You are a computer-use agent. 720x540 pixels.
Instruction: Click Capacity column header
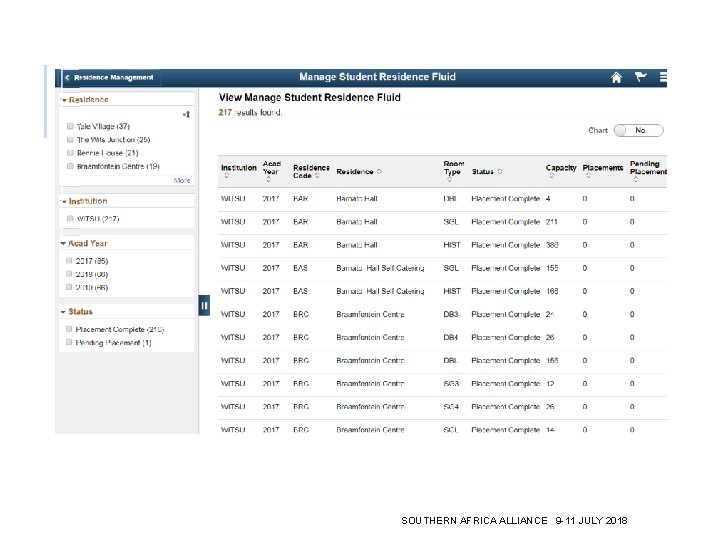(561, 168)
